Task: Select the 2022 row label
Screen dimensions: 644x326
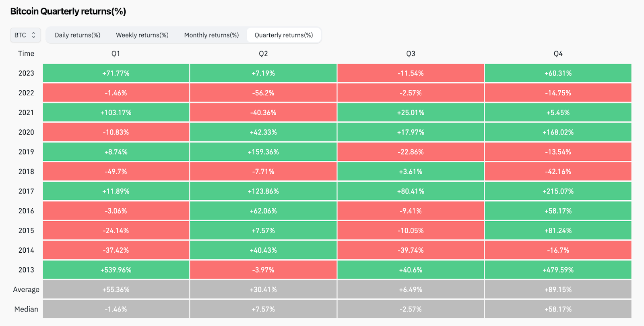Action: 26,93
